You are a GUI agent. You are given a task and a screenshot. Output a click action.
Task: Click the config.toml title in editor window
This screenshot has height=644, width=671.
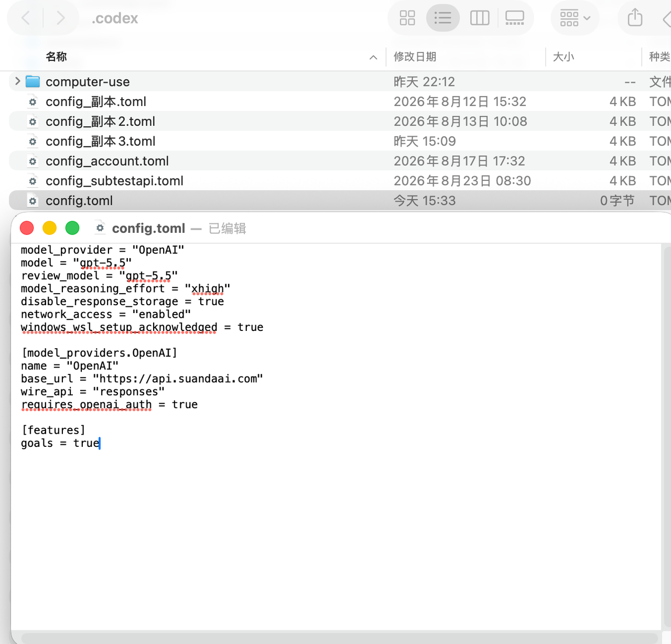click(148, 229)
